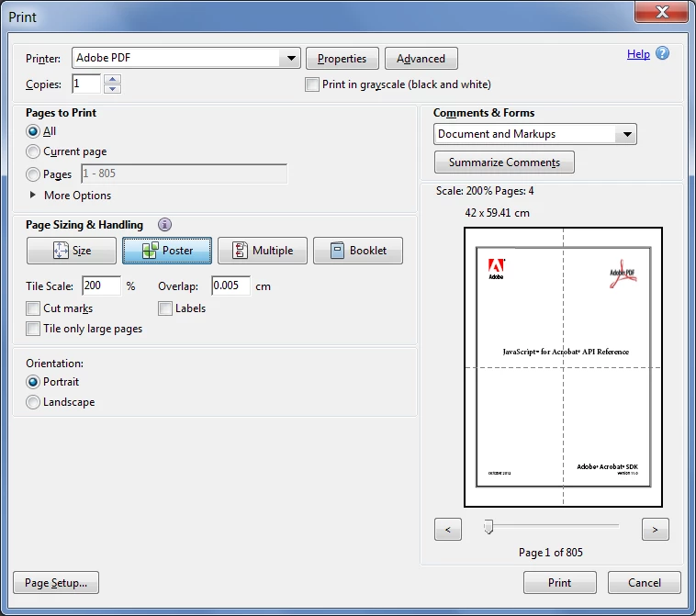The height and width of the screenshot is (616, 696).
Task: Enable the Labels checkbox
Action: [x=165, y=308]
